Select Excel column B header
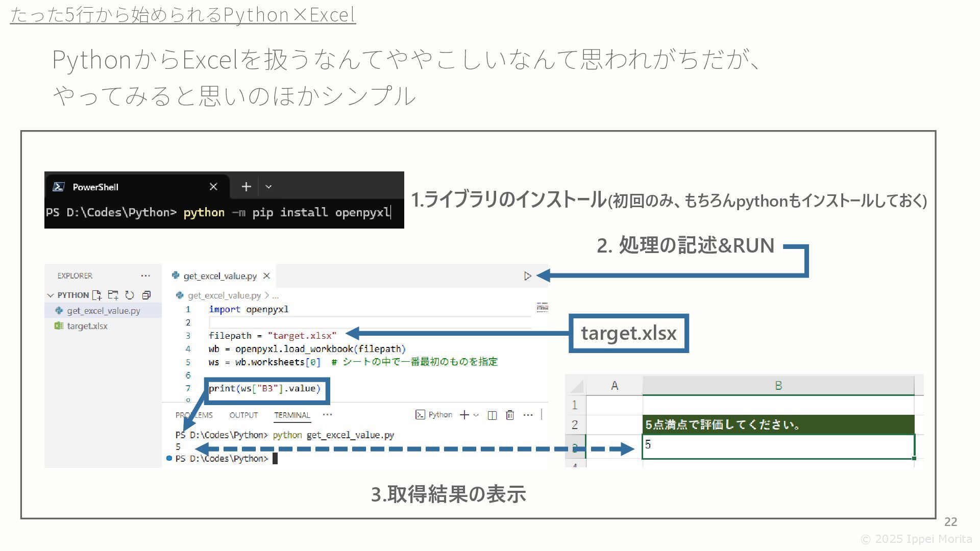Screen dimensions: 980x551 778,386
